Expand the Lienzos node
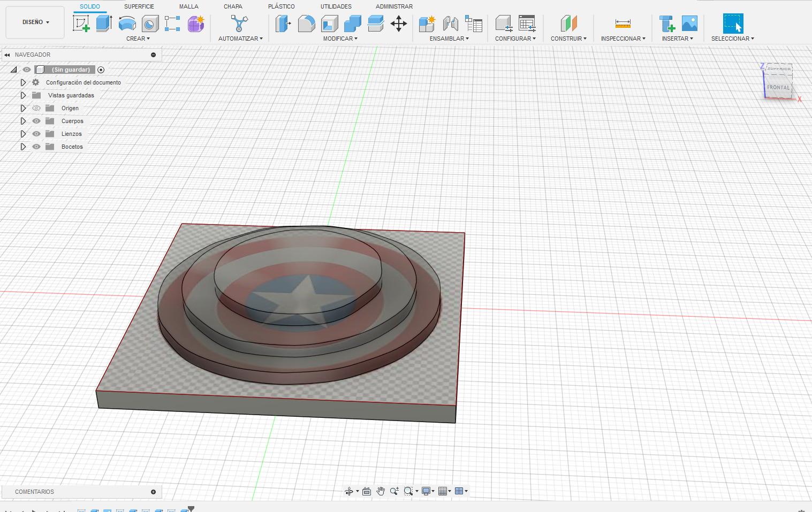 (23, 134)
